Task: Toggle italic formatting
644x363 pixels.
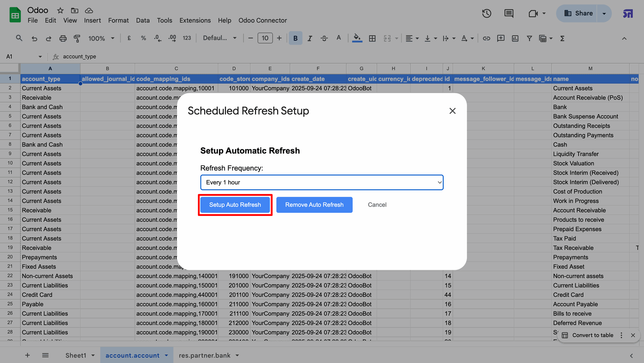Action: pyautogui.click(x=310, y=38)
